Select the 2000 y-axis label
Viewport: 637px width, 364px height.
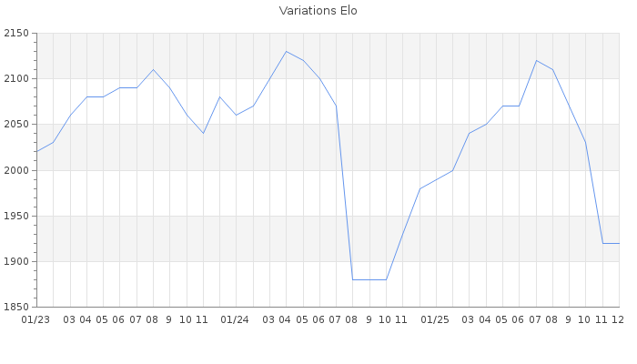click(16, 170)
